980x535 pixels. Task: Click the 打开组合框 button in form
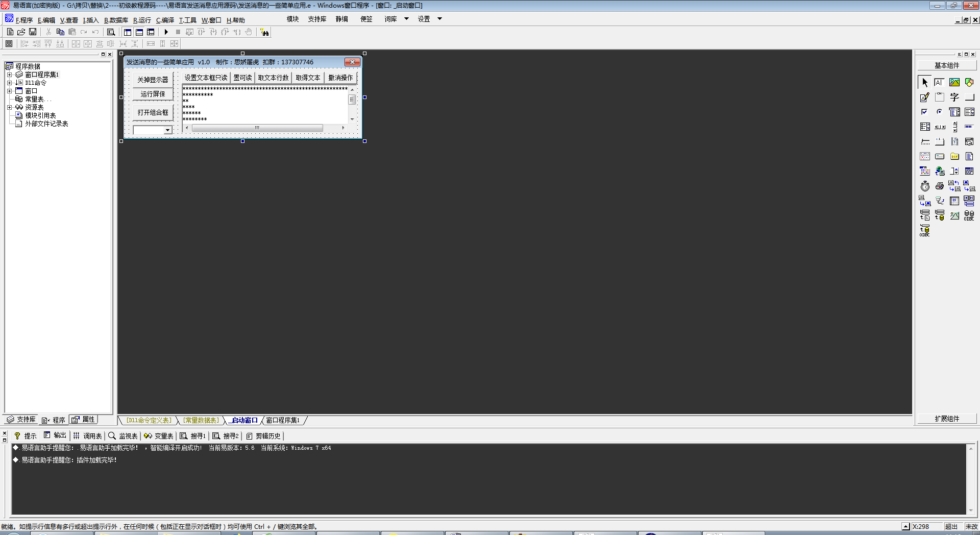tap(153, 112)
